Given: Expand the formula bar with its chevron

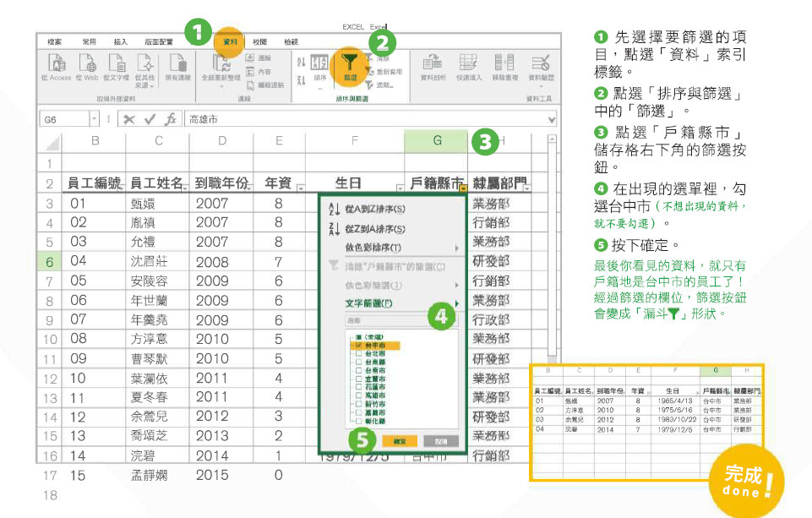Looking at the screenshot, I should (x=552, y=120).
